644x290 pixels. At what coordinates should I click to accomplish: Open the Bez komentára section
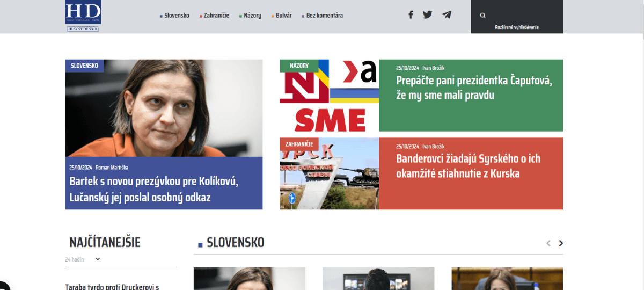click(323, 16)
